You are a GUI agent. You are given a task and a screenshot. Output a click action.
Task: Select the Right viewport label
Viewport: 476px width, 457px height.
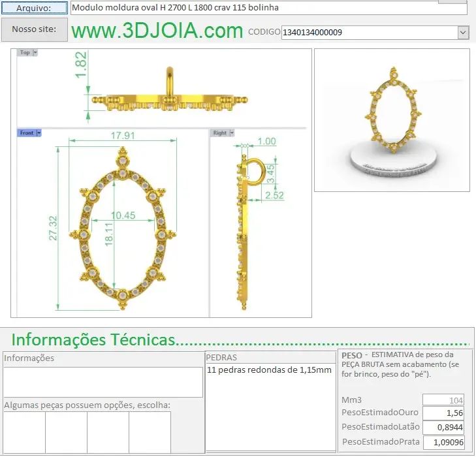click(x=220, y=133)
